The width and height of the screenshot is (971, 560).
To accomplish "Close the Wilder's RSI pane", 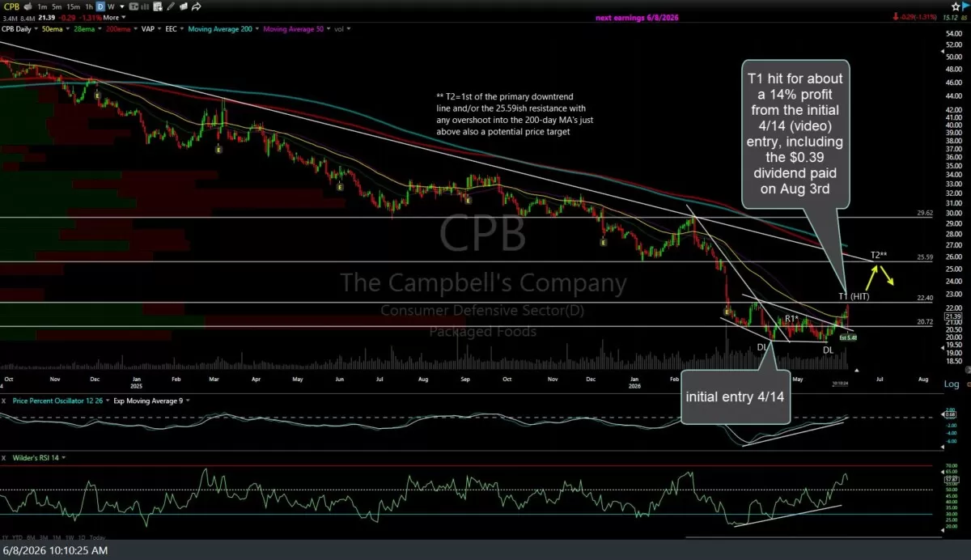I will tap(4, 457).
